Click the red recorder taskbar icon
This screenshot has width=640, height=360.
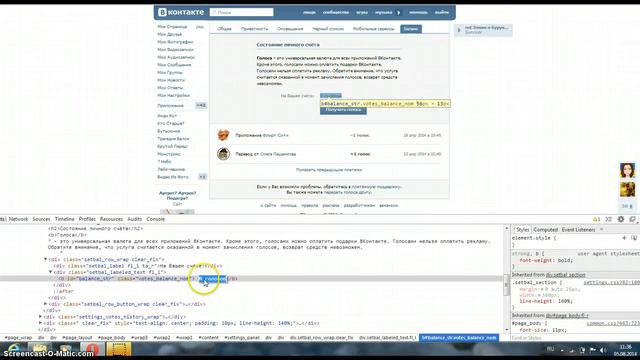(x=93, y=349)
